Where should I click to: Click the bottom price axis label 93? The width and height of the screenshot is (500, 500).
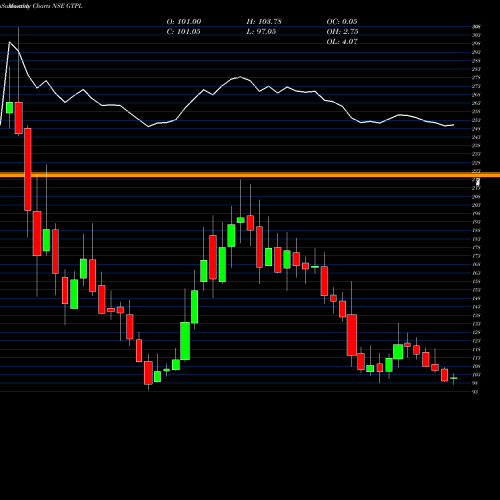click(475, 392)
